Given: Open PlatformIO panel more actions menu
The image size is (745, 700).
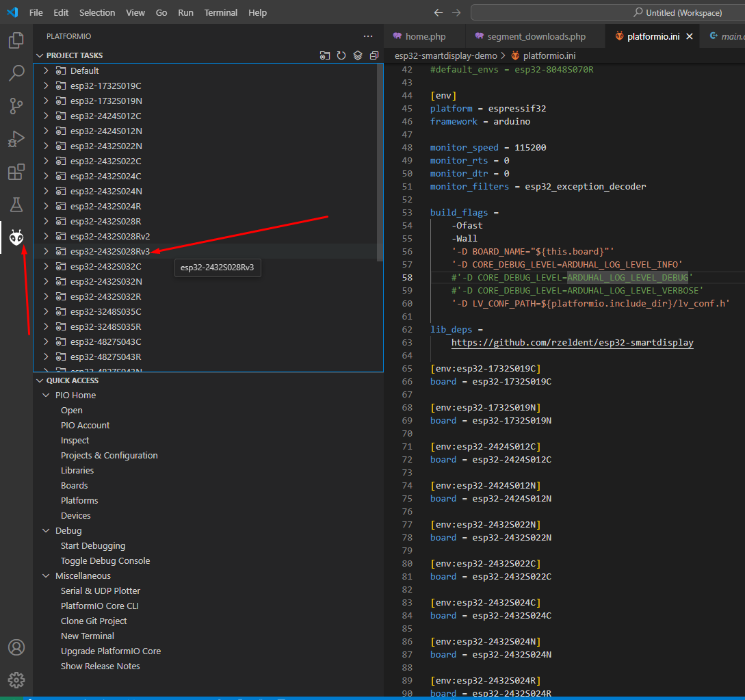Looking at the screenshot, I should coord(368,36).
